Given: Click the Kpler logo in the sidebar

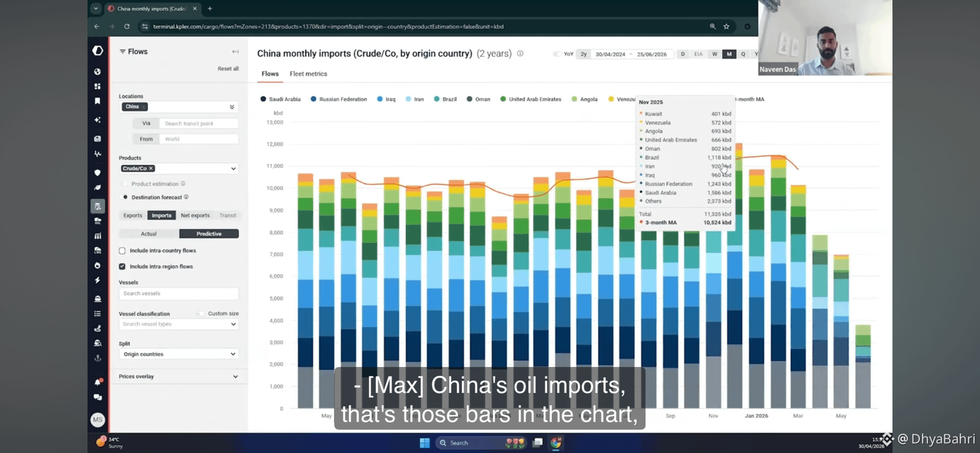Looking at the screenshot, I should (x=98, y=51).
